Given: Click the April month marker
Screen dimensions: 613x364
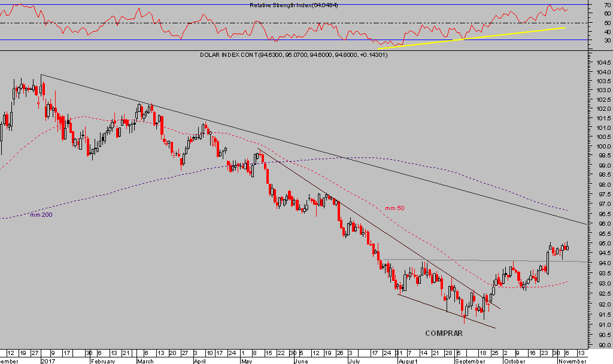Looking at the screenshot, I should coord(201,361).
